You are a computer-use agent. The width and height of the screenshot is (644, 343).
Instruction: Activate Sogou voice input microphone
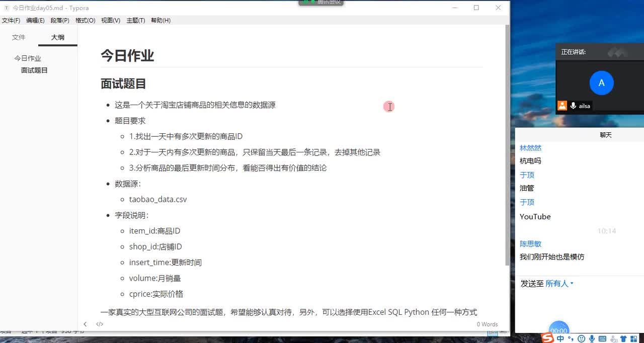click(592, 339)
